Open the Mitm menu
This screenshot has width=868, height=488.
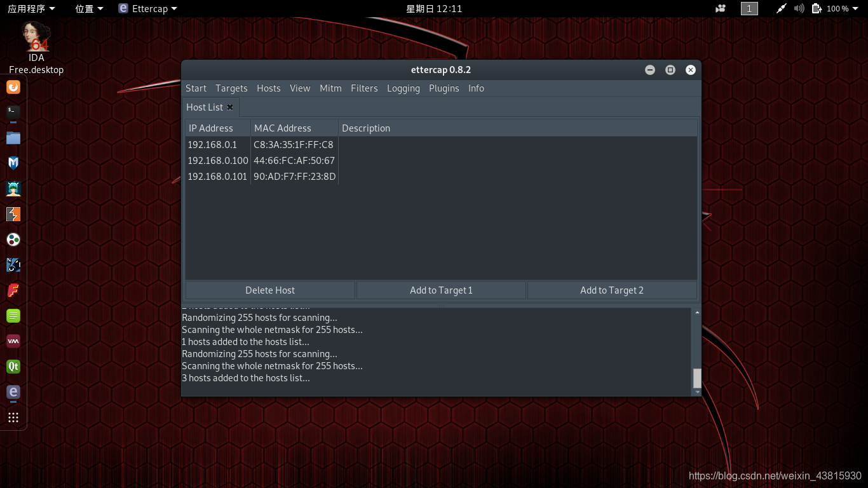330,88
